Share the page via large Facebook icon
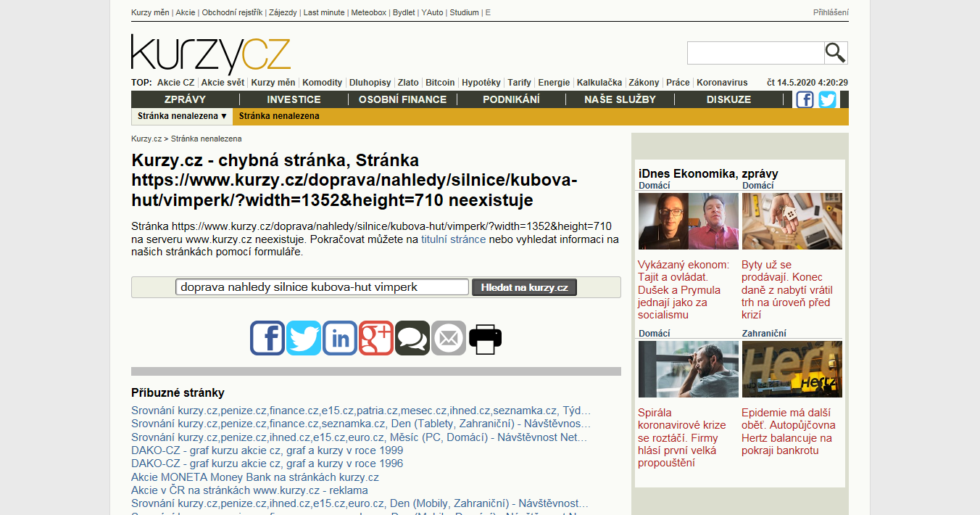 [x=267, y=338]
